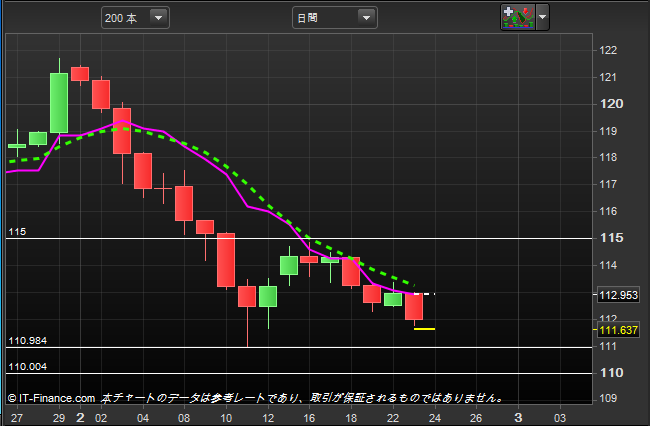This screenshot has width=650, height=426.
Task: Select the 115 horizontal line label
Action: pos(17,232)
